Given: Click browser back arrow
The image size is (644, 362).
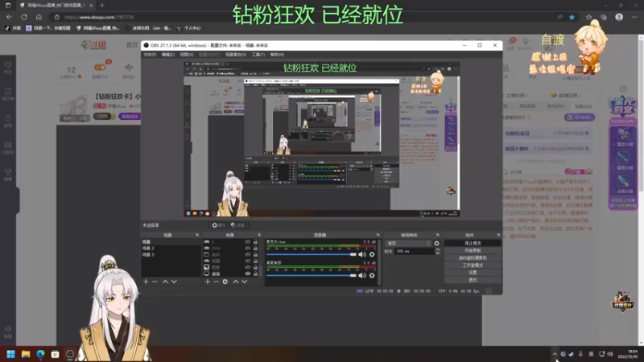Looking at the screenshot, I should (x=9, y=17).
